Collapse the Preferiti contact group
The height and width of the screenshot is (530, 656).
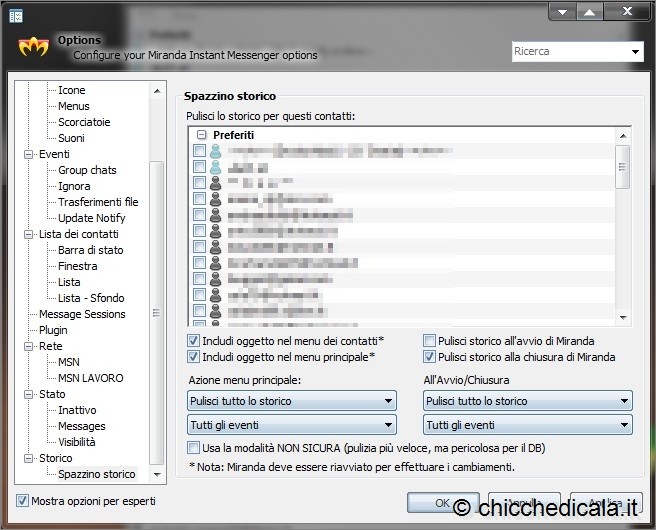pos(201,134)
